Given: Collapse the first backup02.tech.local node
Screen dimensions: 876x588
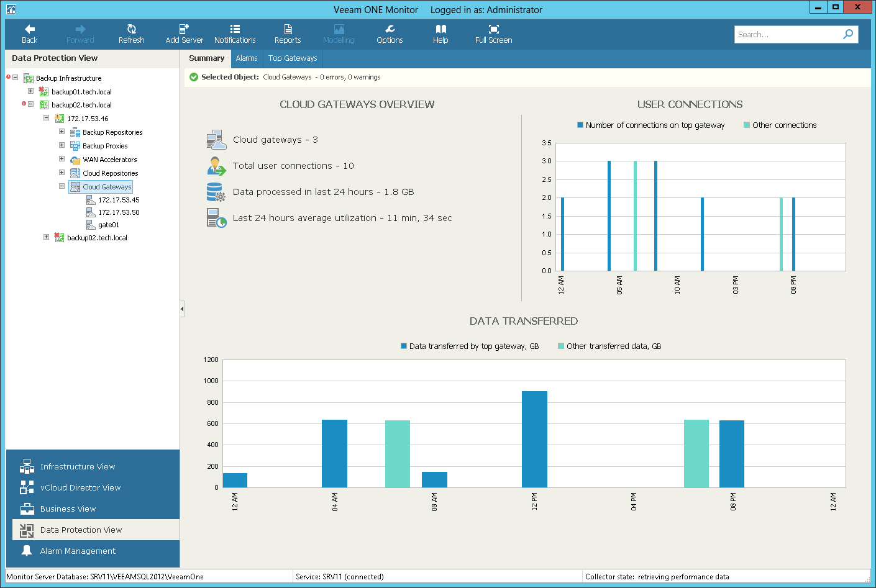Looking at the screenshot, I should click(x=30, y=104).
